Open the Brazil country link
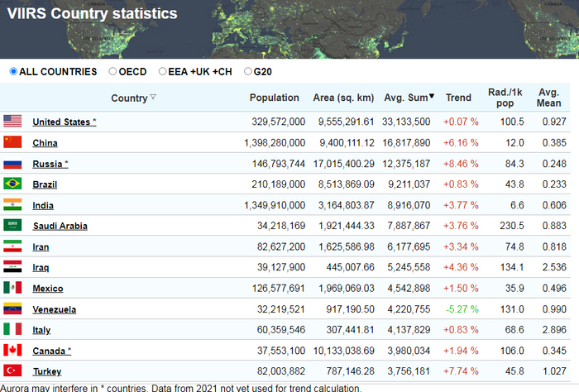This screenshot has width=579, height=392. pyautogui.click(x=45, y=184)
